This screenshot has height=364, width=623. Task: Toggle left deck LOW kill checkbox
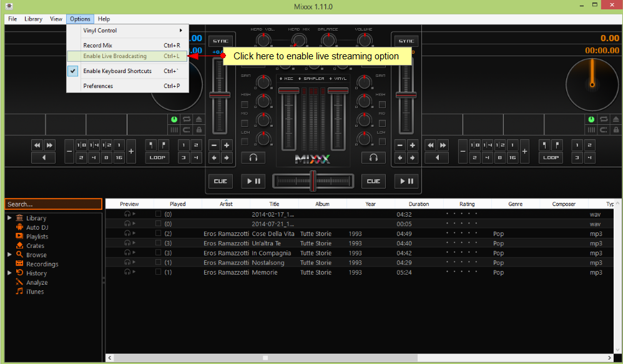(245, 142)
